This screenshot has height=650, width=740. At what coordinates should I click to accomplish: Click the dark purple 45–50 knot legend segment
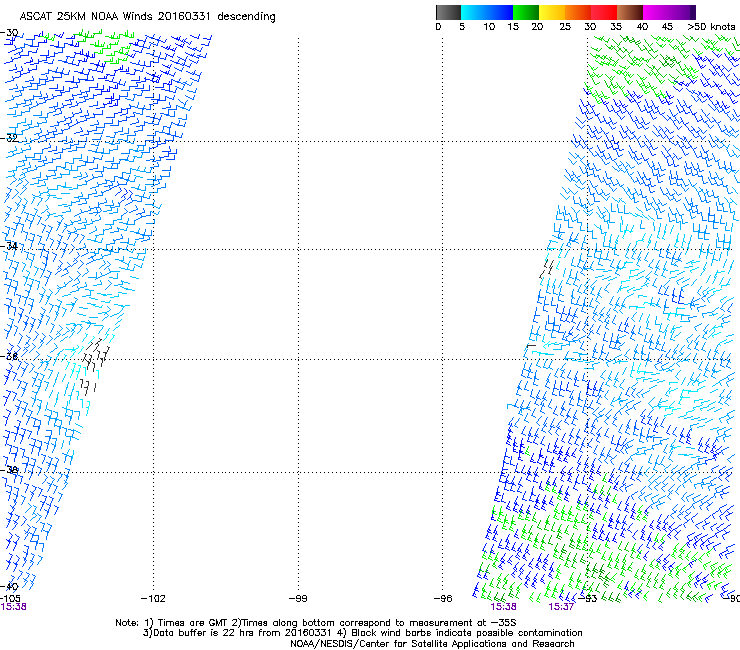(682, 12)
